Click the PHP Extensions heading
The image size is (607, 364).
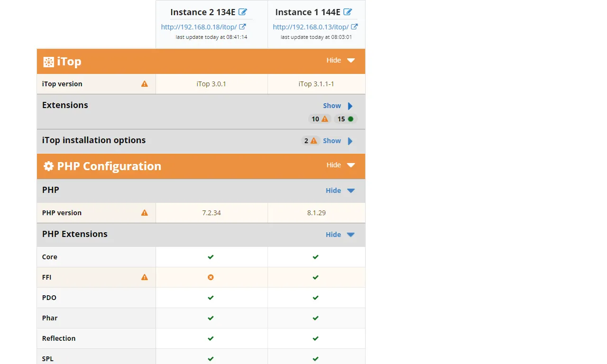point(75,234)
